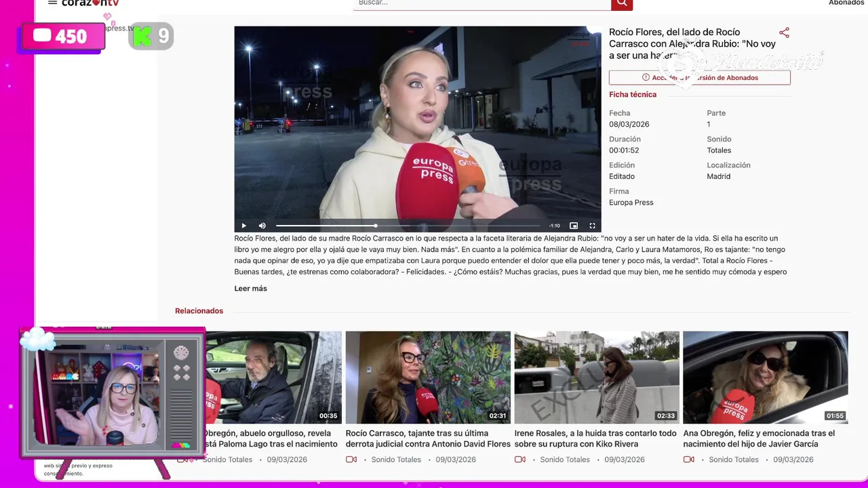Open the Irene Rosales video thumbnail
Screen dimensions: 868x488
pyautogui.click(x=597, y=378)
